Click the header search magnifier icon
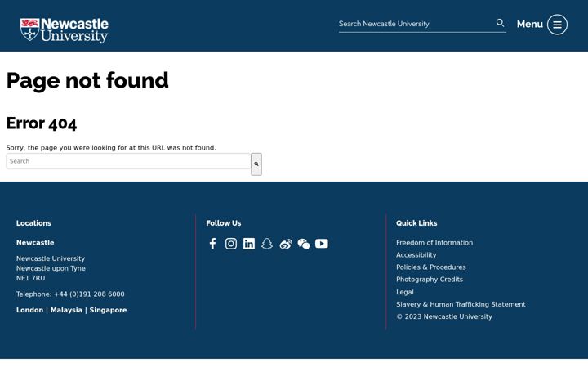This screenshot has width=588, height=368. point(500,23)
